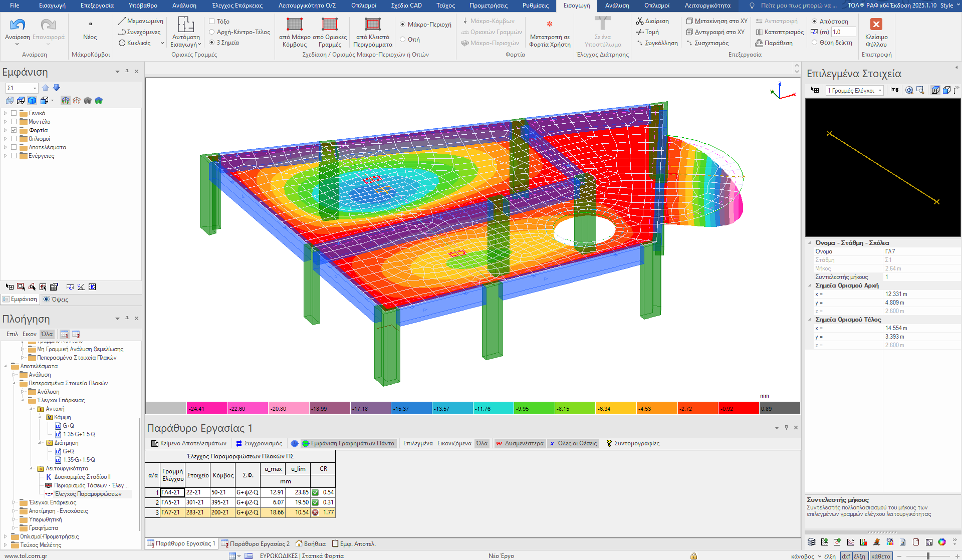Open the 1 Γραμμές Ελέγχου dropdown
Image resolution: width=962 pixels, height=560 pixels.
coord(880,91)
